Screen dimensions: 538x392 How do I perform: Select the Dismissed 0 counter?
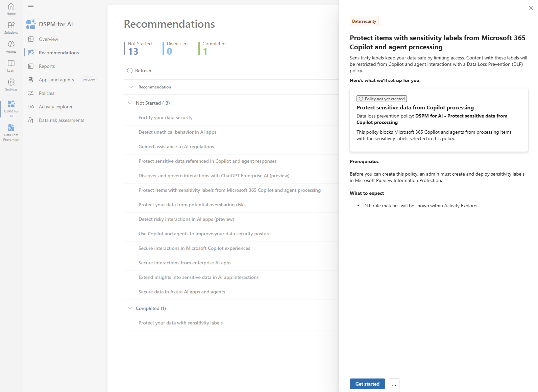[x=176, y=48]
